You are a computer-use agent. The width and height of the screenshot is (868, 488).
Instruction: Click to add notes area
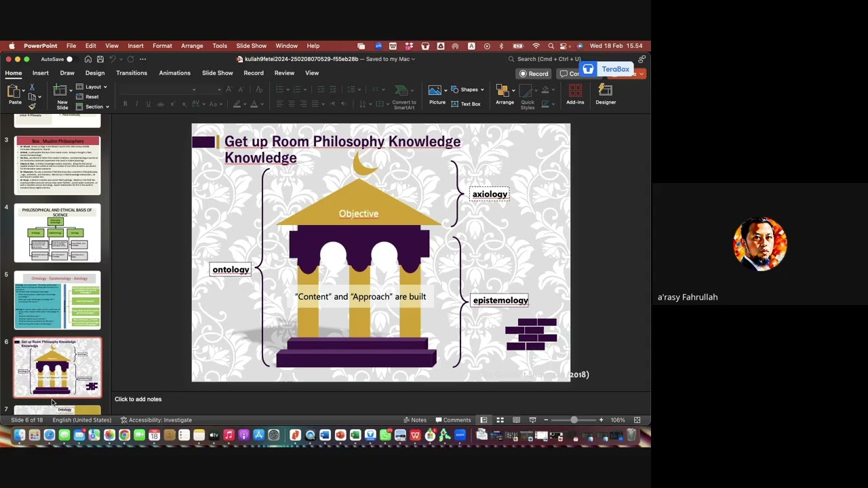coord(138,399)
